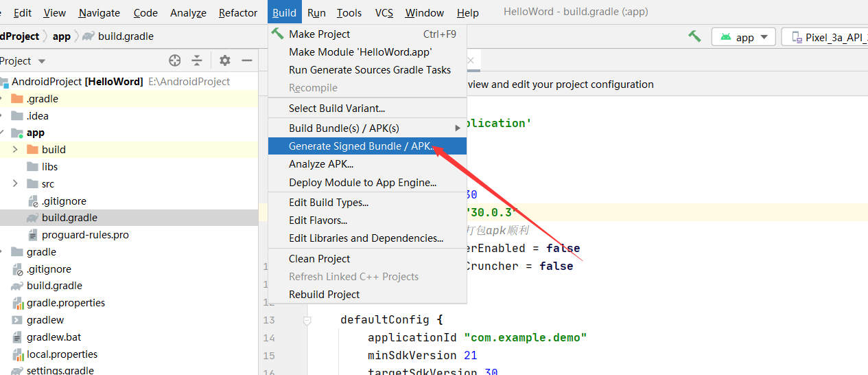
Task: Click the gradle.properties file icon
Action: (x=17, y=303)
